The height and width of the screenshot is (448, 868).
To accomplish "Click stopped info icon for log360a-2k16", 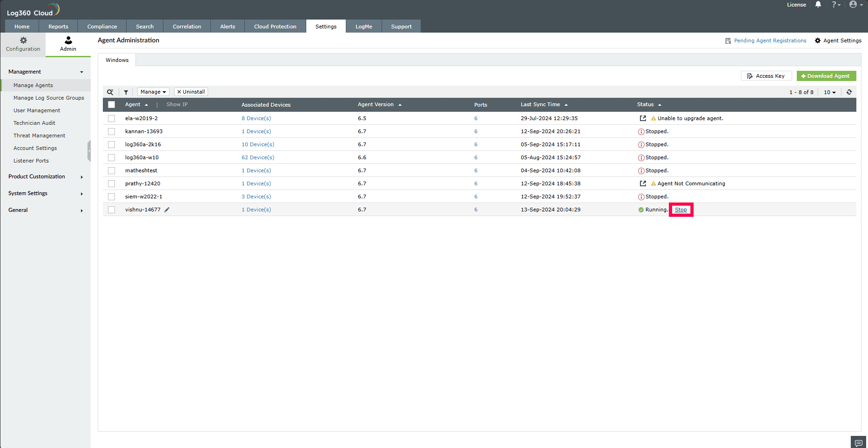I will point(641,145).
